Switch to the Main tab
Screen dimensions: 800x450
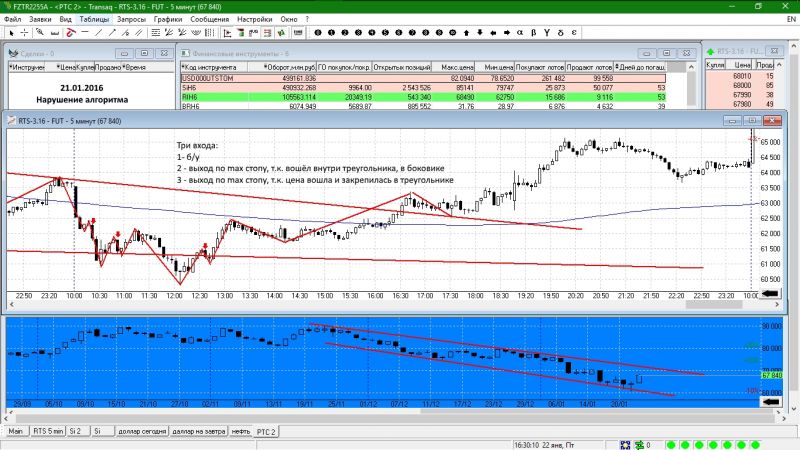(x=16, y=431)
